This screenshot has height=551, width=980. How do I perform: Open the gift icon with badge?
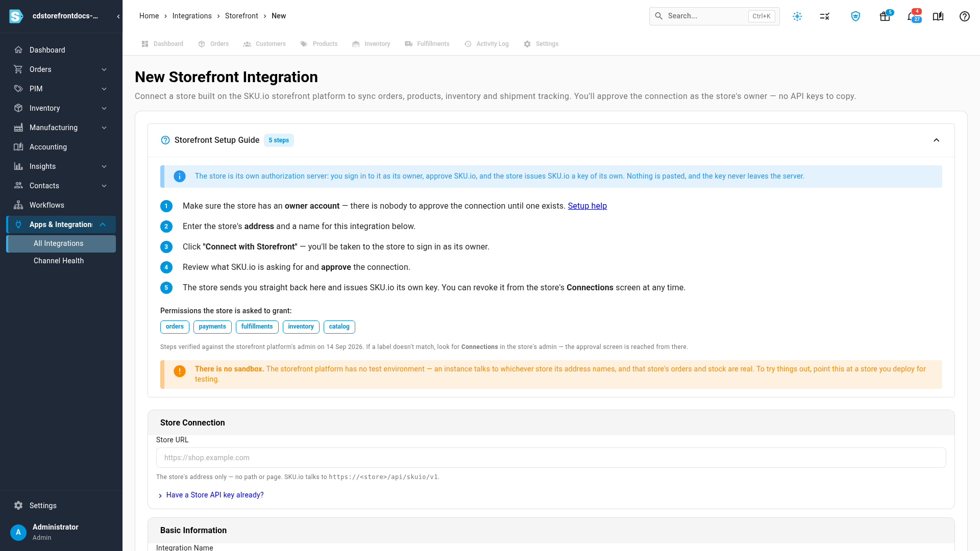886,16
